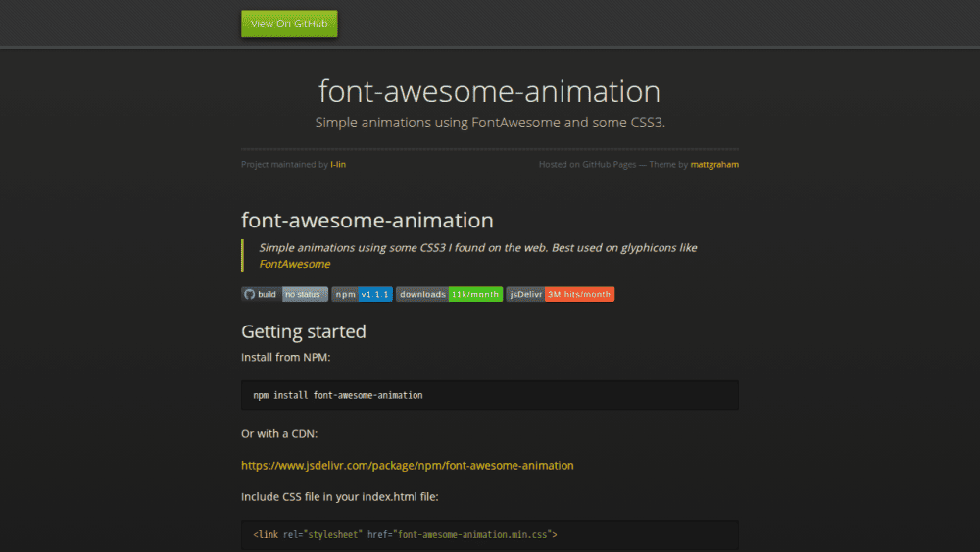Select the npm install font-awesome-animation code text
The height and width of the screenshot is (552, 980).
pos(338,396)
